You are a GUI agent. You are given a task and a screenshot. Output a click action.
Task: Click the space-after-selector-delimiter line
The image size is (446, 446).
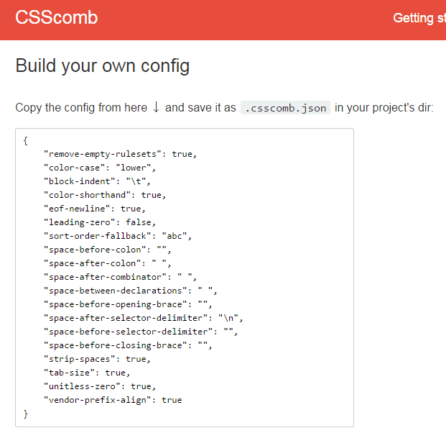click(143, 318)
